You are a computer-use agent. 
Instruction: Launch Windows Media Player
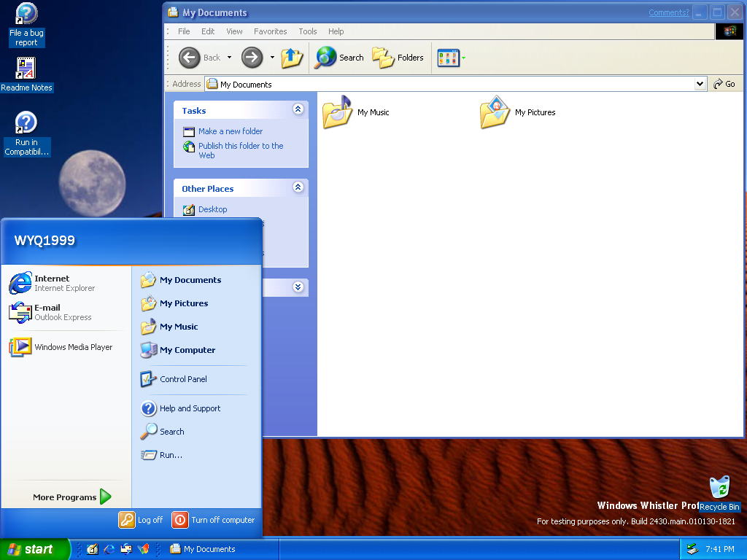coord(61,347)
